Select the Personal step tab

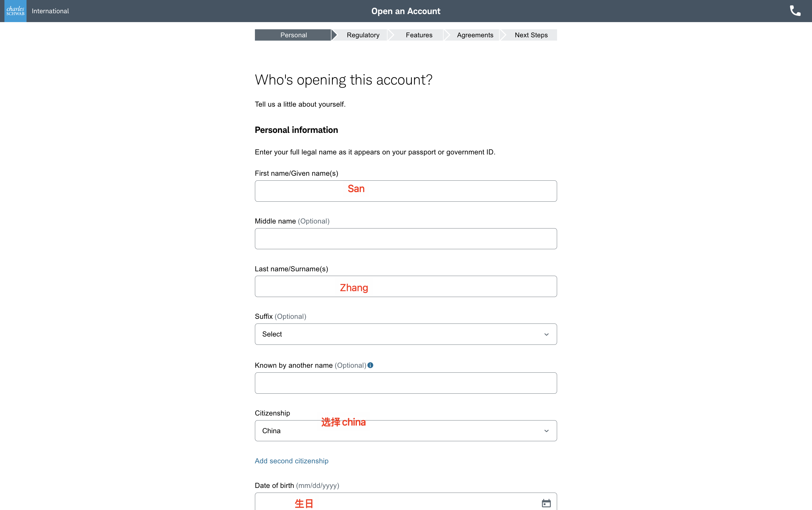point(293,35)
